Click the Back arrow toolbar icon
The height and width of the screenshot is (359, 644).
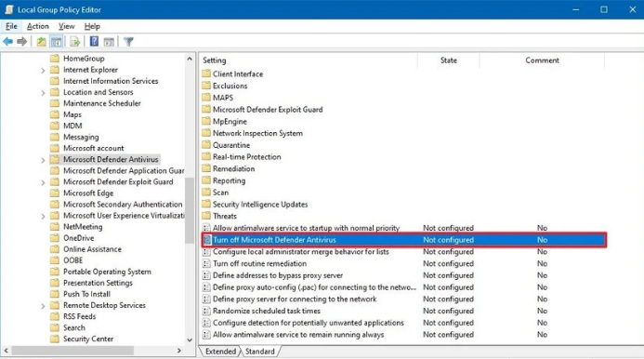[x=7, y=42]
